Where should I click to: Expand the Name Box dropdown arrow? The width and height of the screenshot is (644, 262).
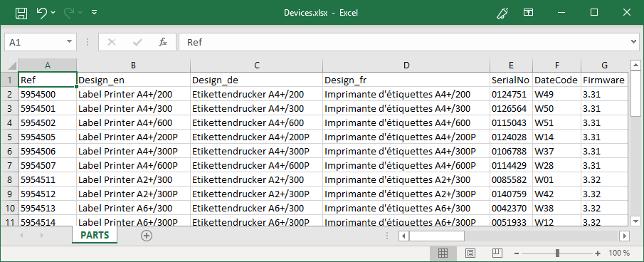point(69,42)
